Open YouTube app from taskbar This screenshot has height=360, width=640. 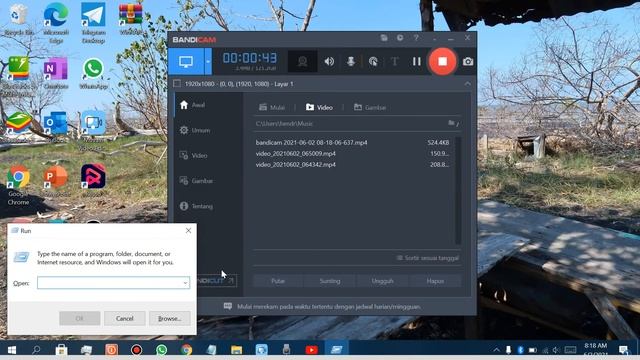click(311, 350)
